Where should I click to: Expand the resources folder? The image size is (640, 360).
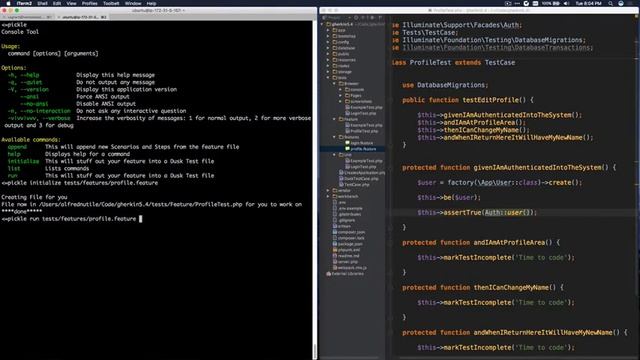328,60
